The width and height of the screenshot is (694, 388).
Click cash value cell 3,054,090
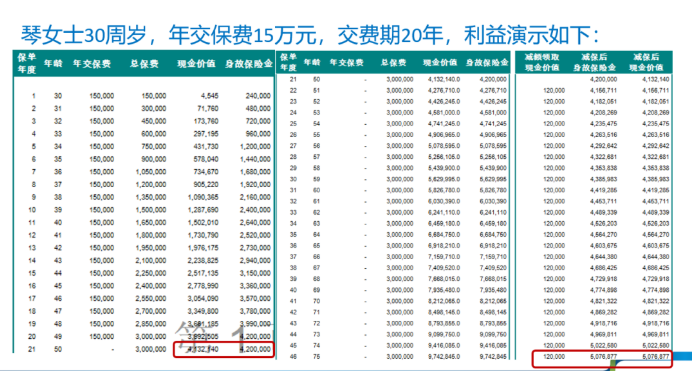pyautogui.click(x=203, y=299)
